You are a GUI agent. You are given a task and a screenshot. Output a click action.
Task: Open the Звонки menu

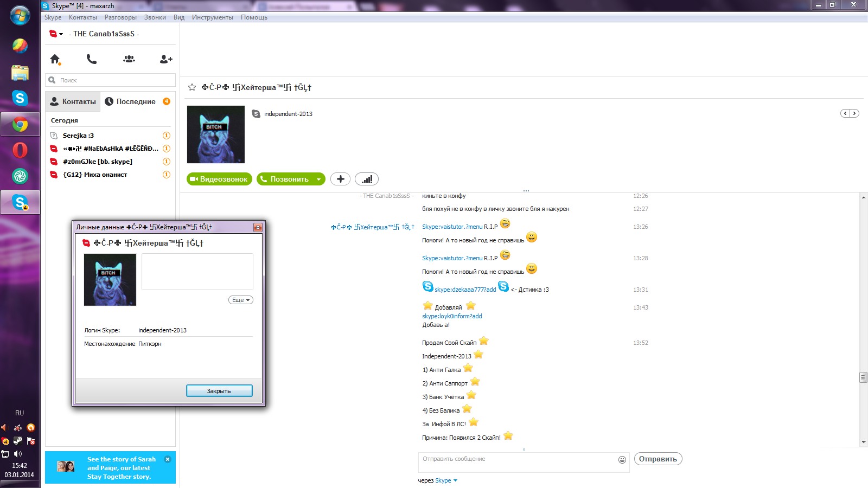155,17
